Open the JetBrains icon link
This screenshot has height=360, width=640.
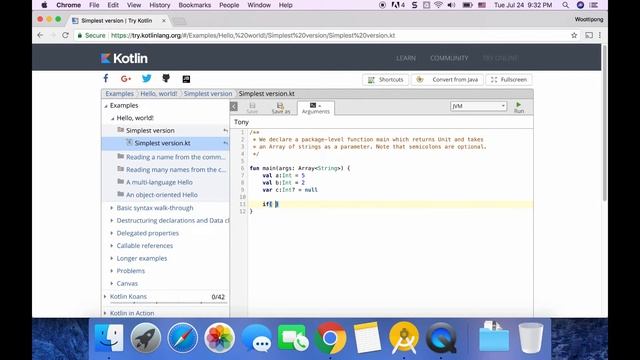(186, 79)
